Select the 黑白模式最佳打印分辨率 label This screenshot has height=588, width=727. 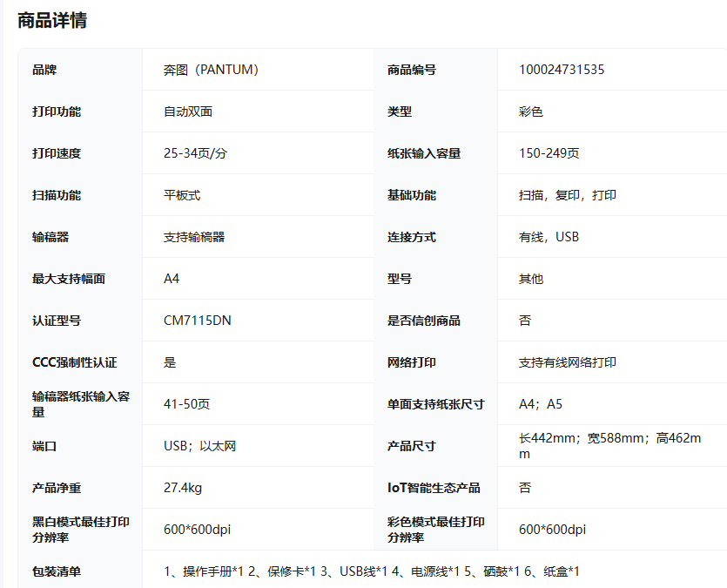(x=81, y=529)
